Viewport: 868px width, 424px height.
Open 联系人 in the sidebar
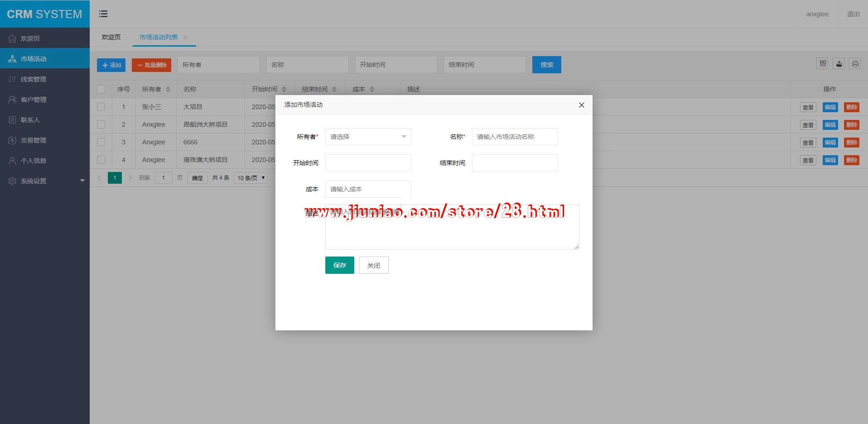(45, 120)
